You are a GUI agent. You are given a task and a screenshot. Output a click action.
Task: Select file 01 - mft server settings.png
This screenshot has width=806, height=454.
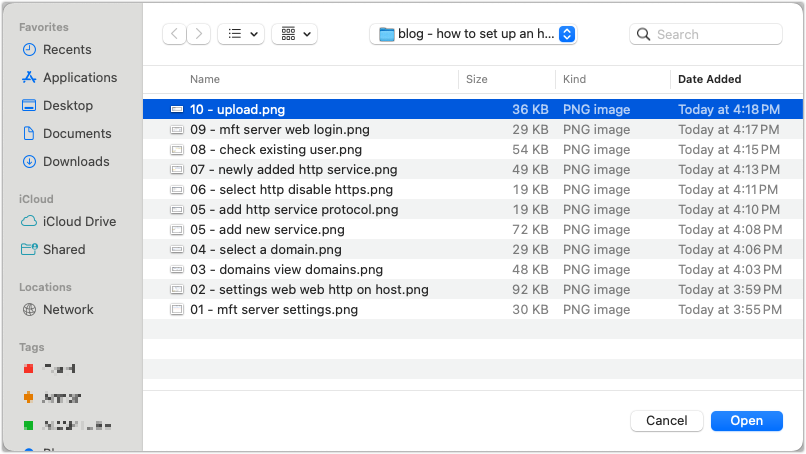click(273, 310)
